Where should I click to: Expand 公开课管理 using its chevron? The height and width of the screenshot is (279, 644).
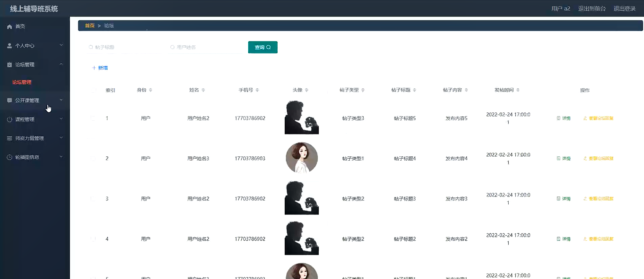(x=61, y=100)
